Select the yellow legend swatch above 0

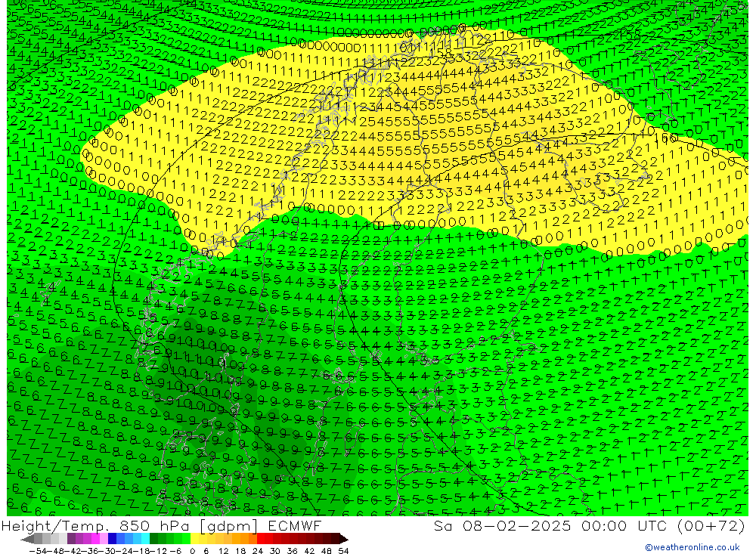click(x=195, y=539)
